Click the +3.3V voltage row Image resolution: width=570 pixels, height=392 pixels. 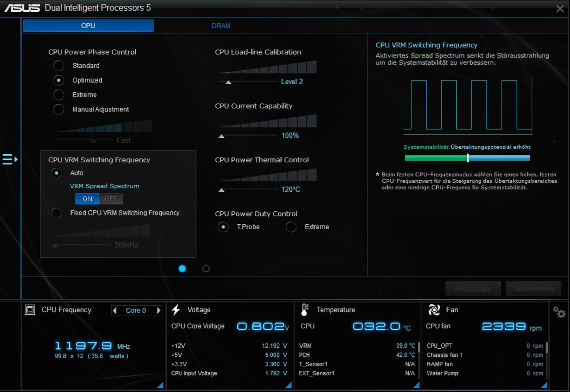229,364
